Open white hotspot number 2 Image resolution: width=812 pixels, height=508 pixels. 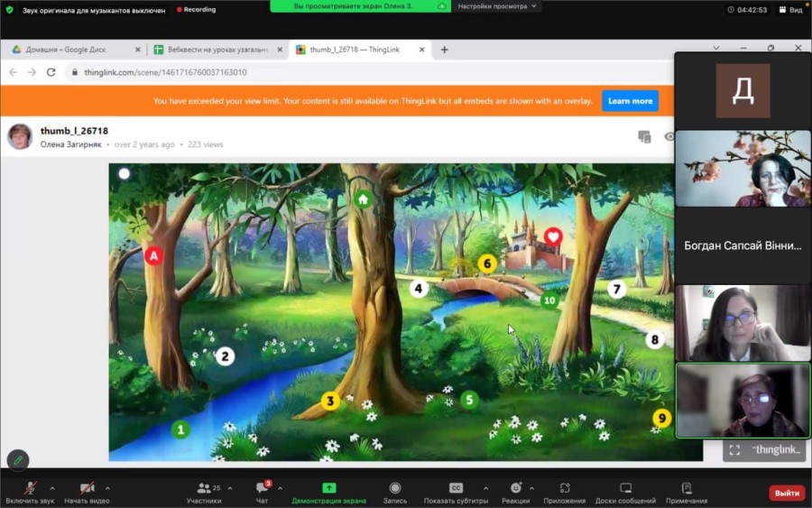225,356
